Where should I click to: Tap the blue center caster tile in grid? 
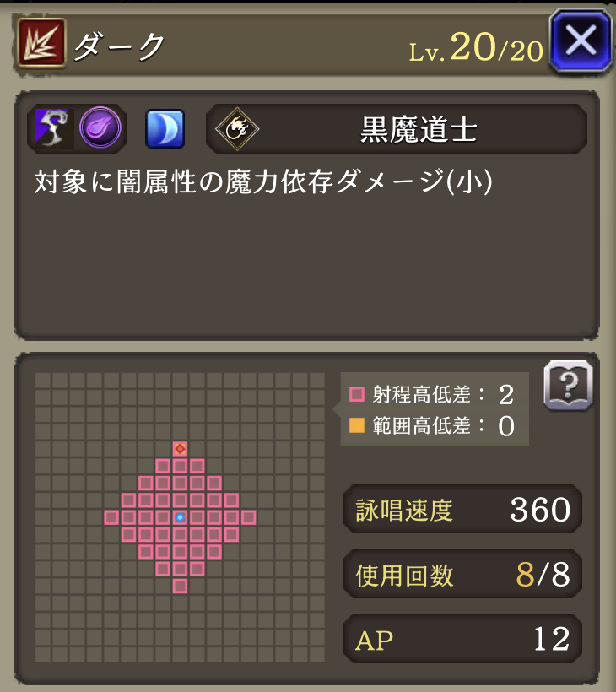(x=180, y=517)
